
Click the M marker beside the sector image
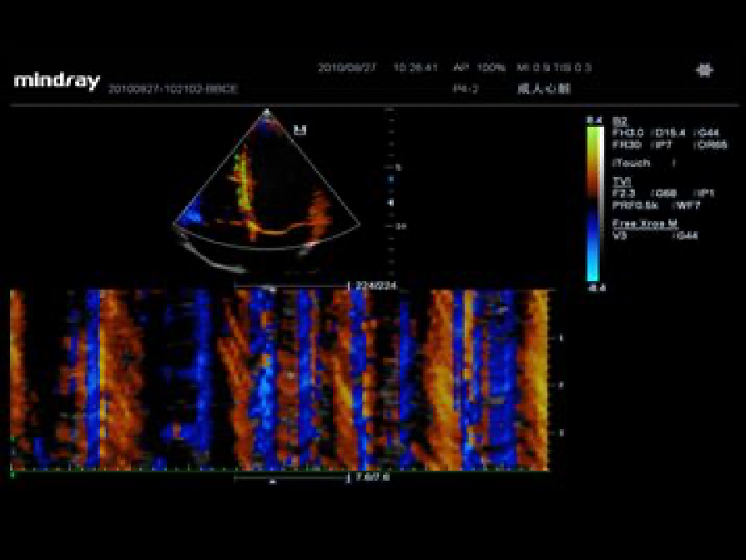300,129
